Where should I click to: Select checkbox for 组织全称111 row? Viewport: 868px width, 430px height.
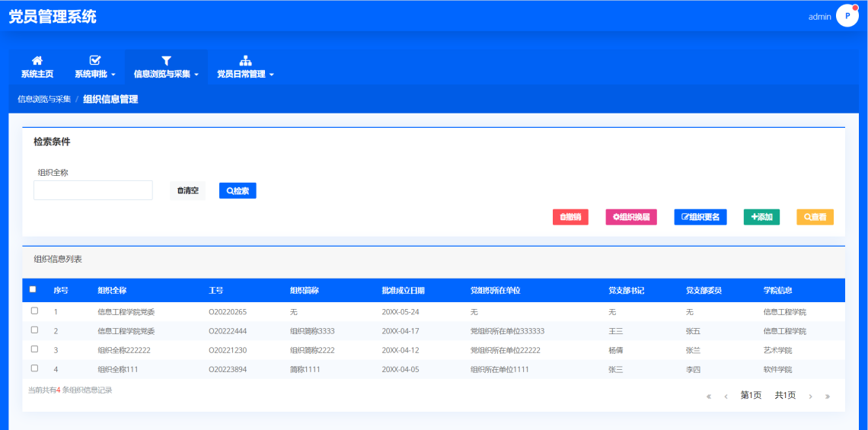coord(34,368)
